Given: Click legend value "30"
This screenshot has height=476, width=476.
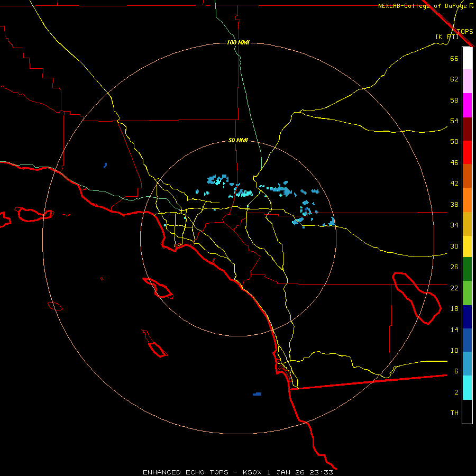Looking at the screenshot, I should pyautogui.click(x=454, y=246).
